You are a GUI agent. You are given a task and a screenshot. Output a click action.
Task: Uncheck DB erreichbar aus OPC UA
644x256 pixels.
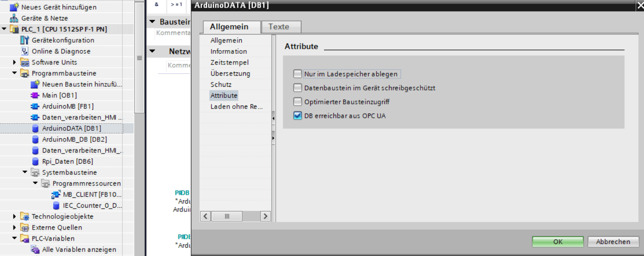[x=297, y=115]
